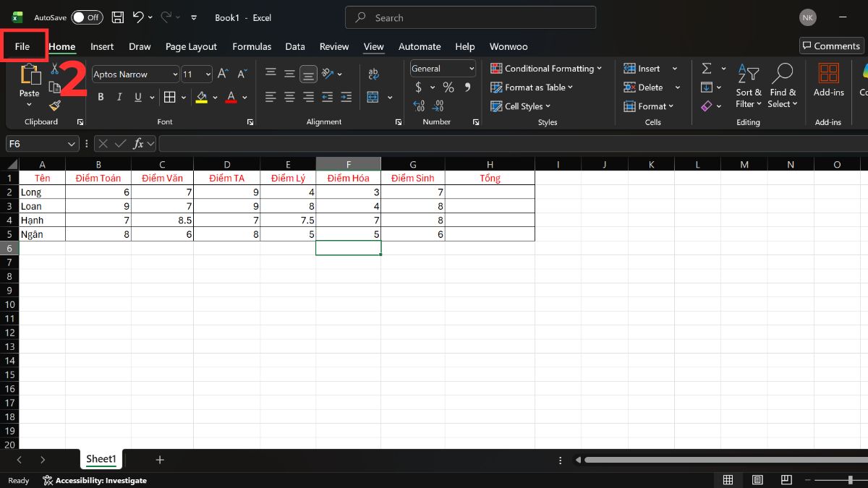868x488 pixels.
Task: Toggle AutoSave off
Action: pyautogui.click(x=87, y=17)
